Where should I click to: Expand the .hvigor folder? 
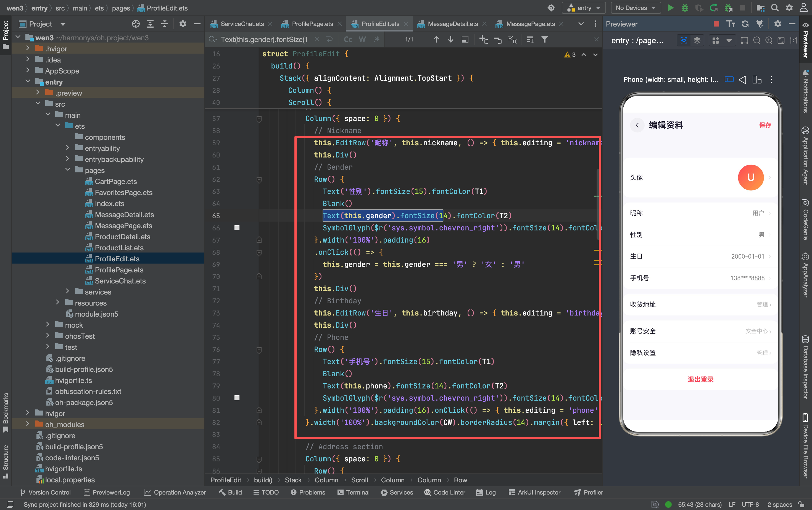28,49
